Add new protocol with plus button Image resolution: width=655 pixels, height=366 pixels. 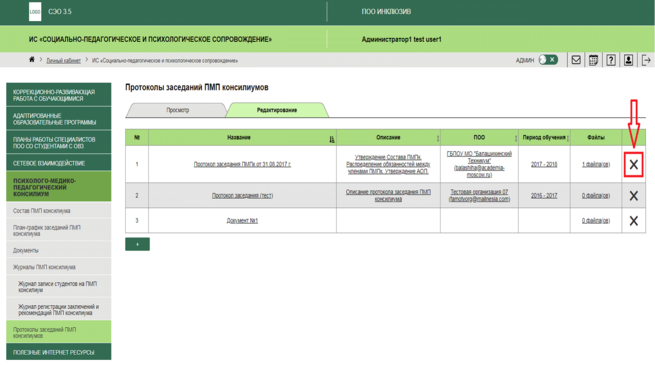click(137, 244)
